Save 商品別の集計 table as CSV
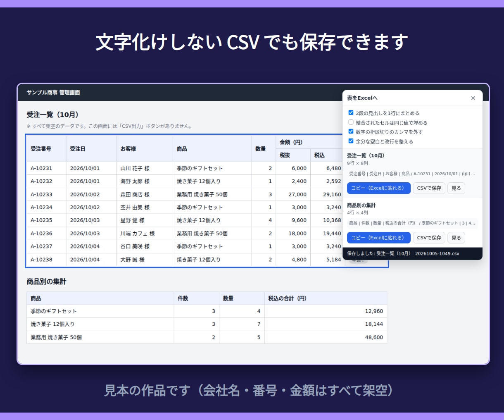This screenshot has width=504, height=420. tap(429, 238)
